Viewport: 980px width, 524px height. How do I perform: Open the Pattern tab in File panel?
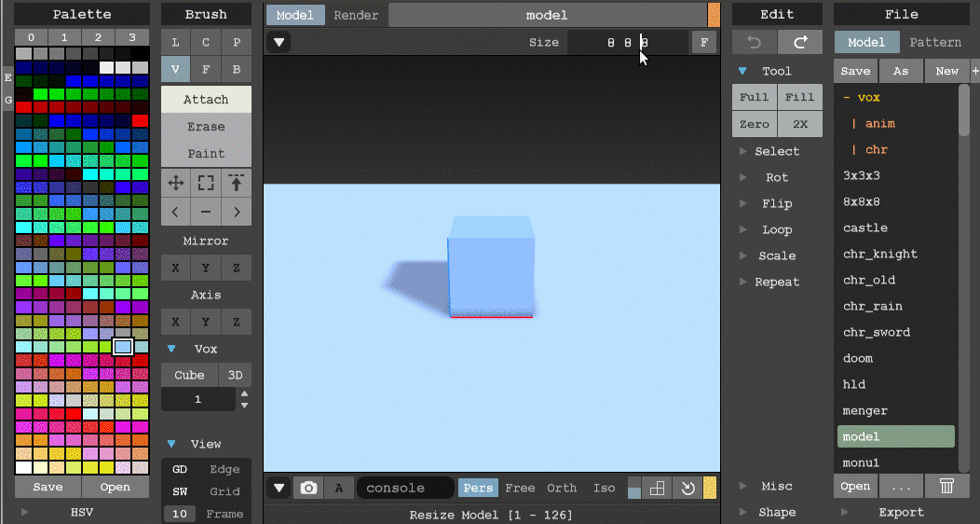pyautogui.click(x=935, y=43)
